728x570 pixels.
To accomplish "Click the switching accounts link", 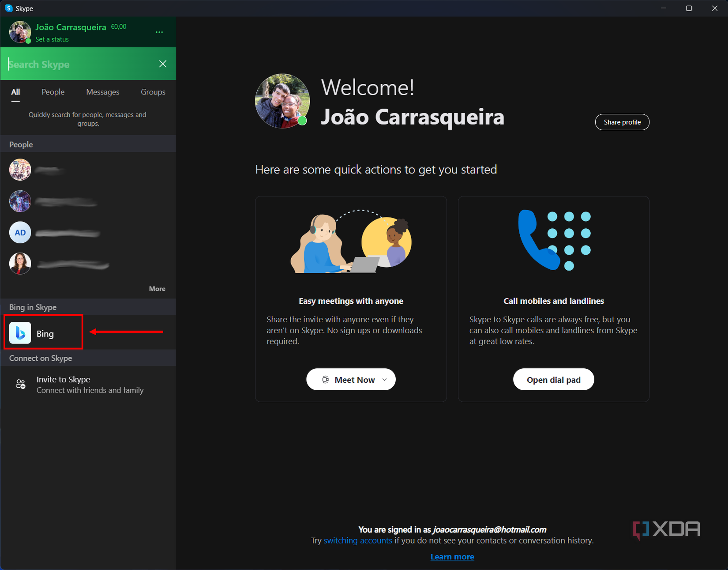I will [358, 540].
